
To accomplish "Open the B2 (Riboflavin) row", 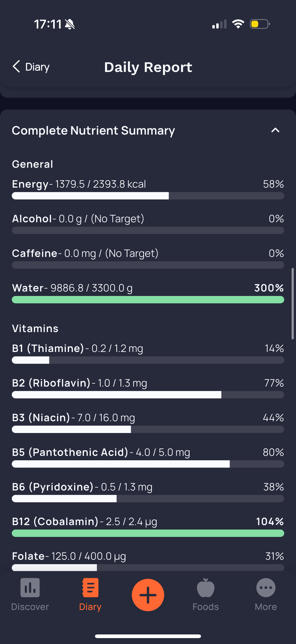I will pos(148,388).
